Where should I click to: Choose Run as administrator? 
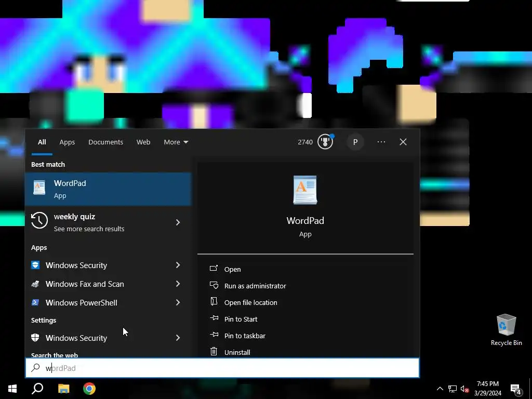pyautogui.click(x=255, y=286)
